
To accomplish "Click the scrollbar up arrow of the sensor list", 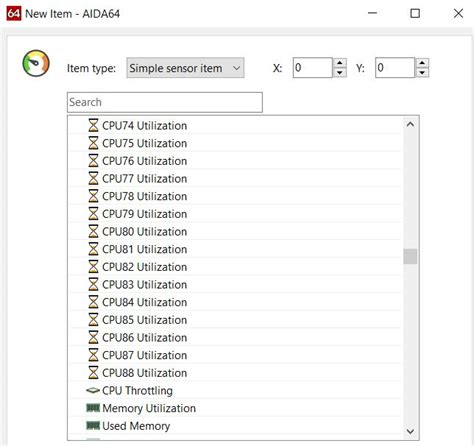I will [410, 124].
